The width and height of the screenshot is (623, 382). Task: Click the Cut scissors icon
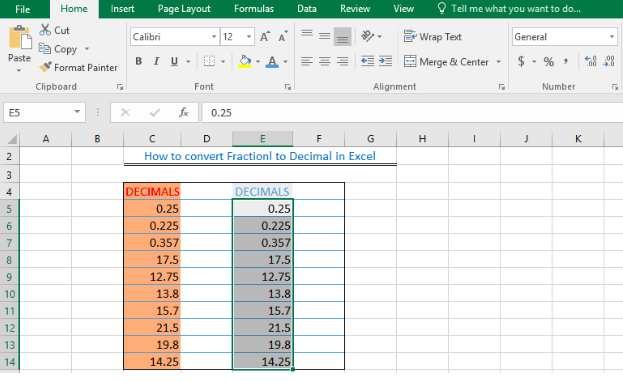click(45, 30)
